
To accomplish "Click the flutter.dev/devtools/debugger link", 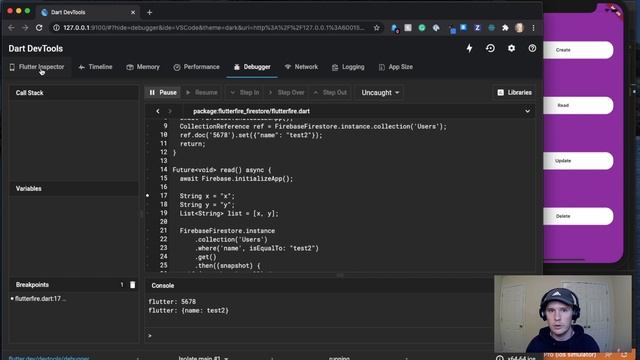I will [x=49, y=358].
